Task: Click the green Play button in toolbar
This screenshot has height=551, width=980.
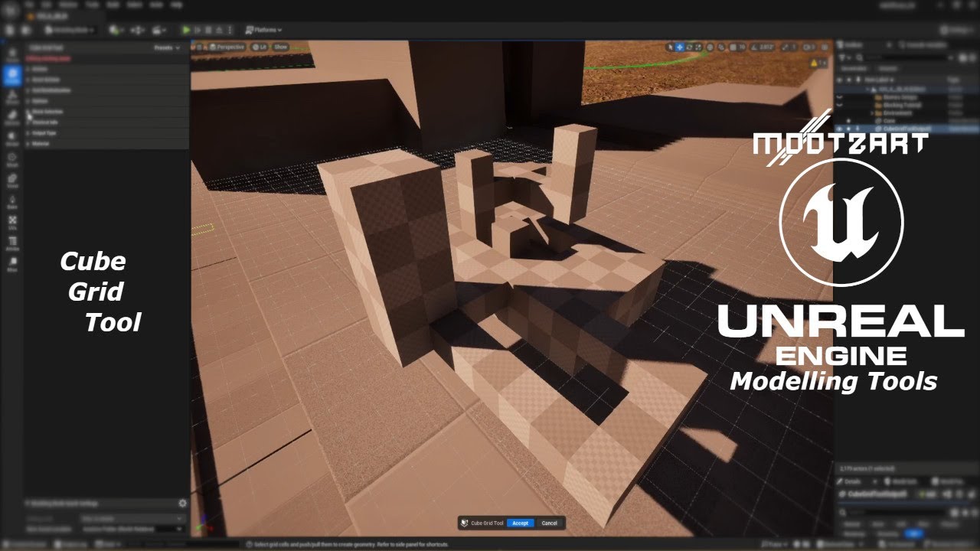Action: tap(186, 30)
